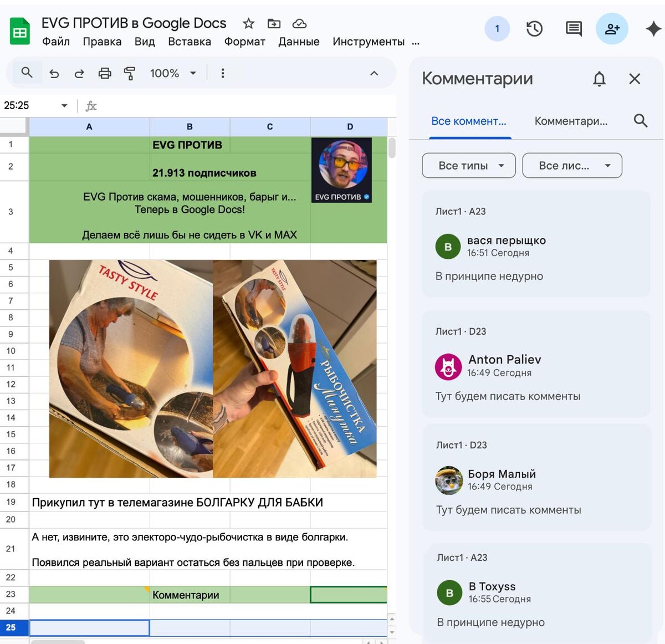Select the empty cell A25

pyautogui.click(x=89, y=627)
